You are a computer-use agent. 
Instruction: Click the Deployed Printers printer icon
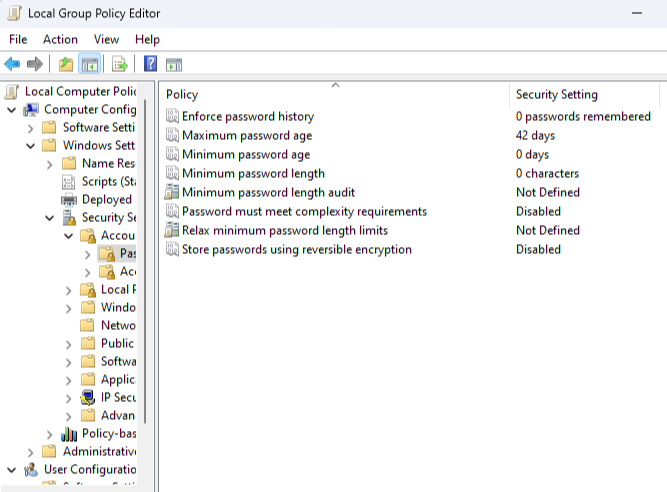[69, 200]
